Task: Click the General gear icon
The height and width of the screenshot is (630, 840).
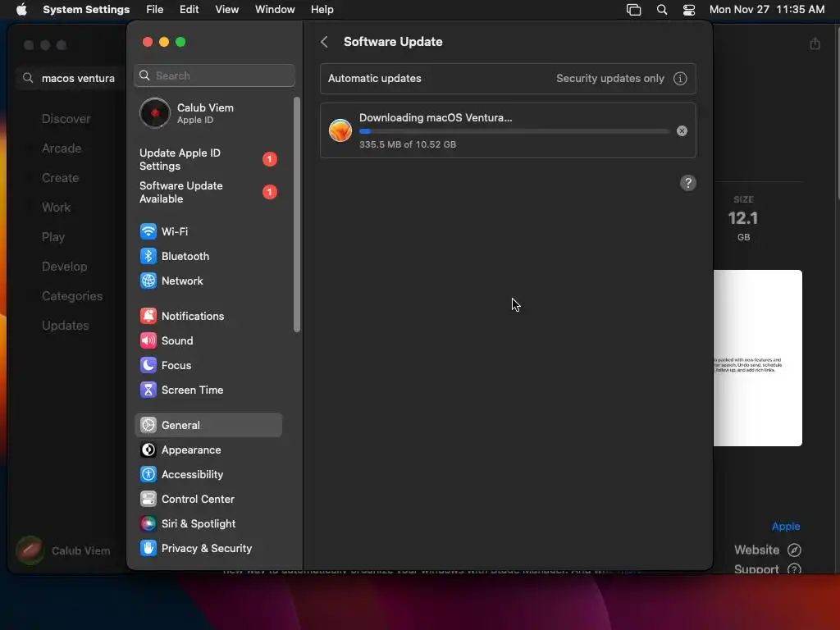Action: 148,426
